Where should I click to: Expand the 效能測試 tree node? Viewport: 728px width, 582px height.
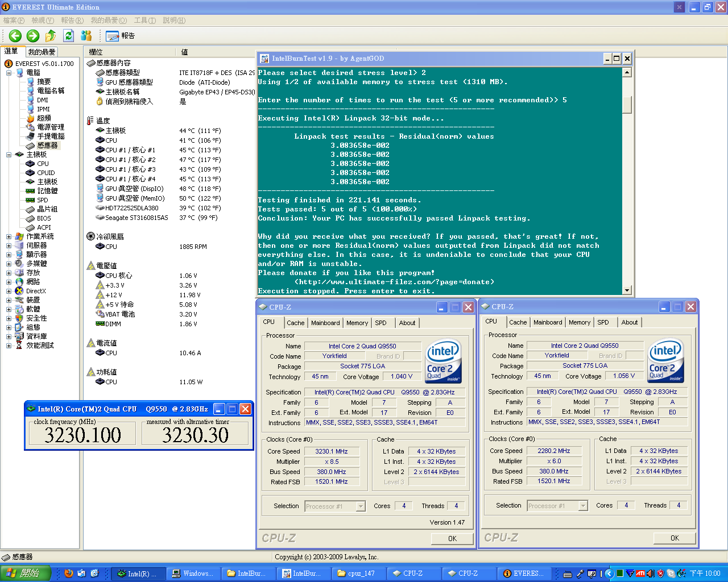(x=9, y=346)
